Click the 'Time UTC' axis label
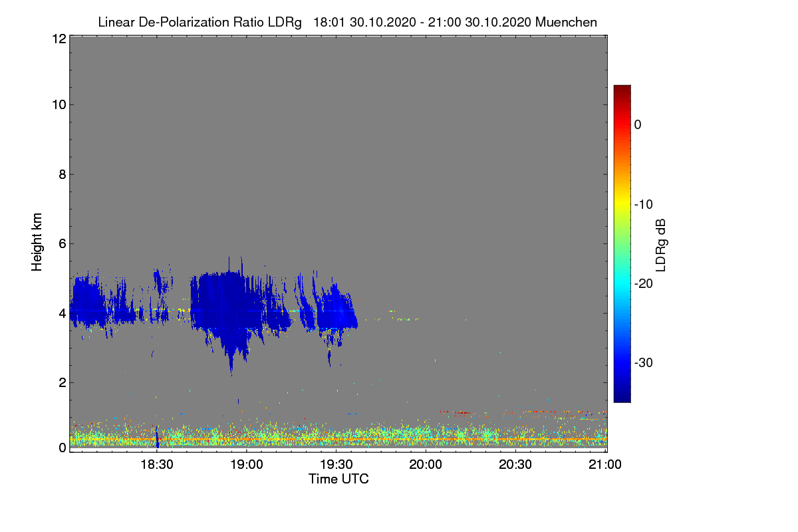798x532 pixels. pos(338,479)
